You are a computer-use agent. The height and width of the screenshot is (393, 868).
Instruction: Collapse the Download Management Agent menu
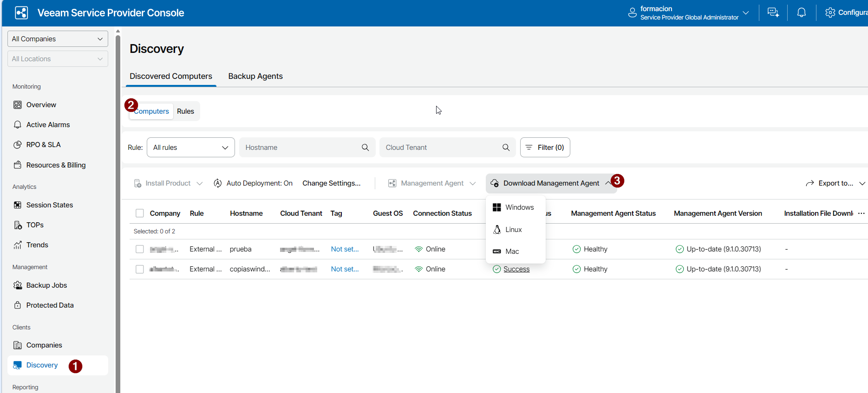(608, 183)
